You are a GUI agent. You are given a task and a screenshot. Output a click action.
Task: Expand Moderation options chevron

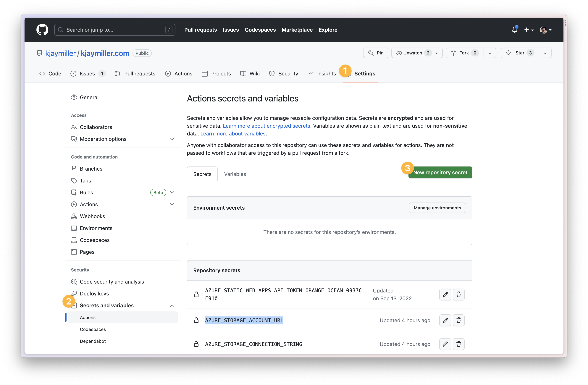pos(172,139)
